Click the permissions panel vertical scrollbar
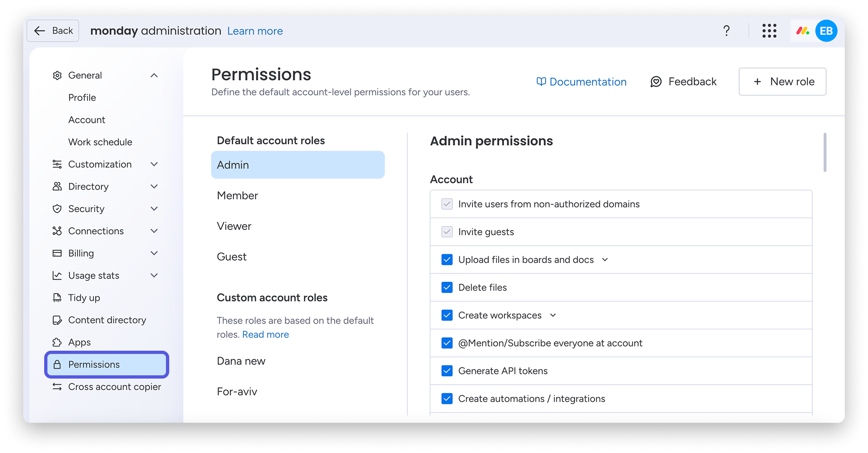This screenshot has height=453, width=868. click(825, 153)
